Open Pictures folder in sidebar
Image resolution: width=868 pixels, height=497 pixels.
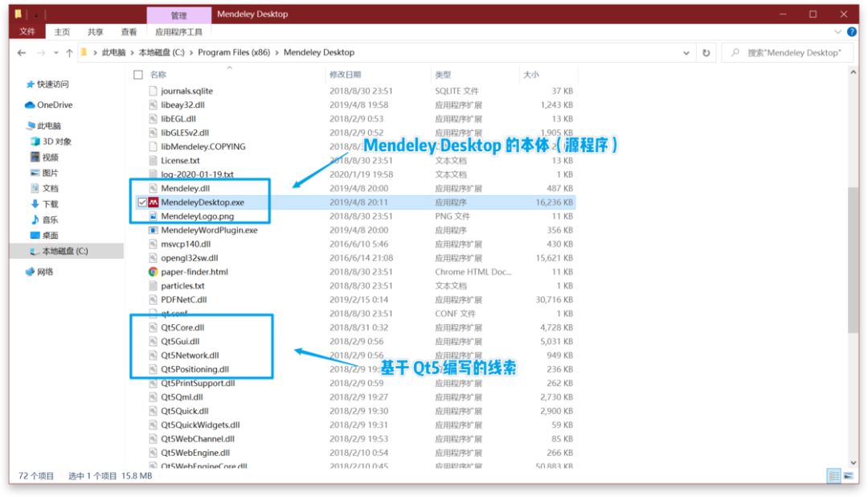click(x=44, y=172)
